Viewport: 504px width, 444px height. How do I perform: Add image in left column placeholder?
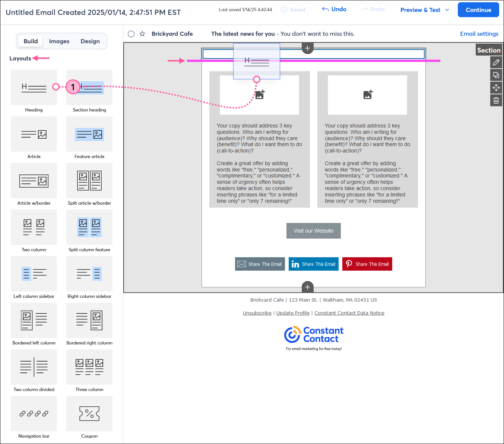[260, 95]
